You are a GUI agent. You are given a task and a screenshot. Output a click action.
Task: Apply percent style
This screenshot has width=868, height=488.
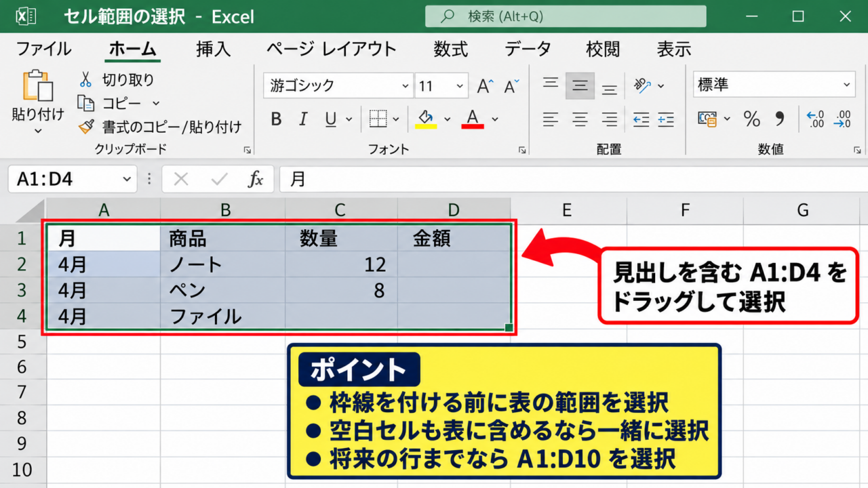click(751, 119)
